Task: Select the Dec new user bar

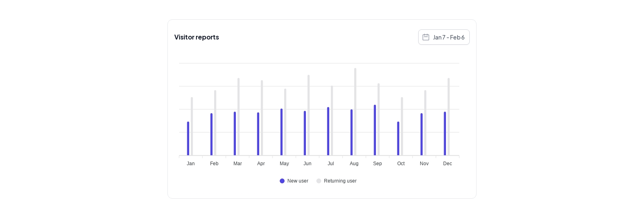Action: [445, 133]
